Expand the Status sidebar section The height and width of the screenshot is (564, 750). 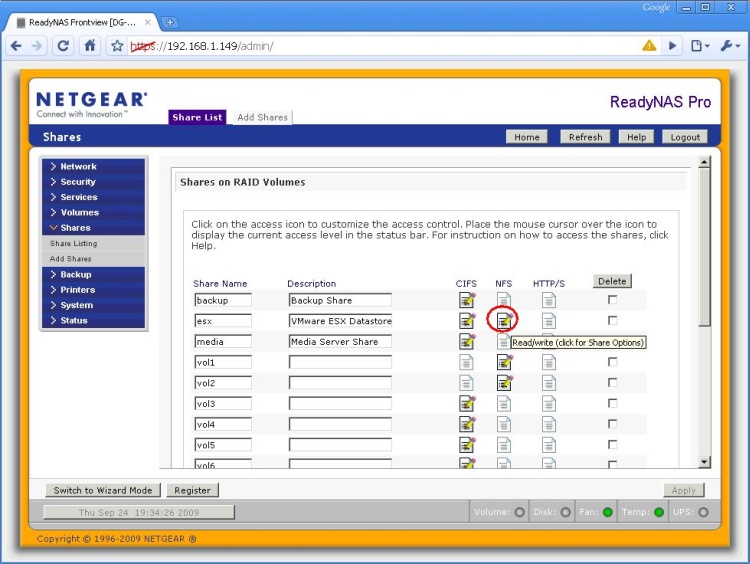coord(93,321)
